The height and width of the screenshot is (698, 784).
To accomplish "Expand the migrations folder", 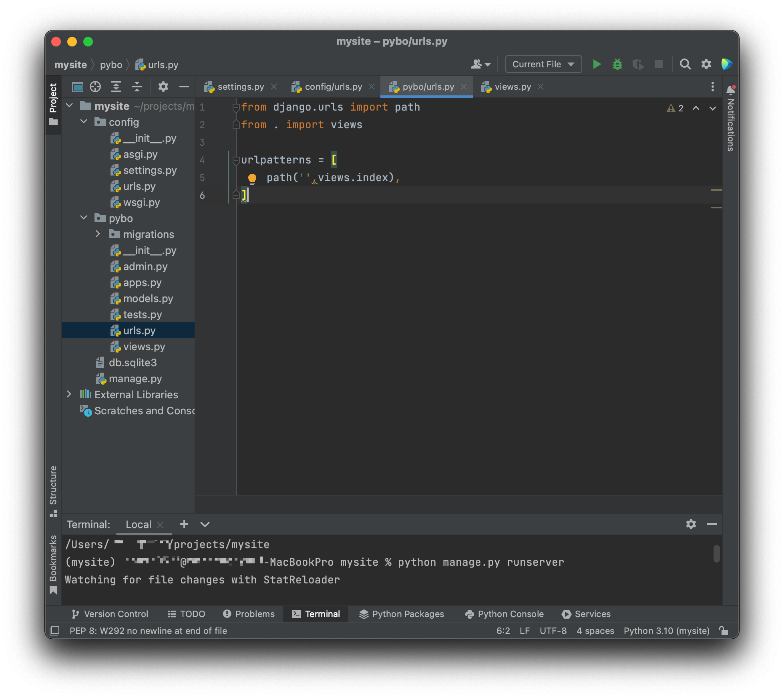I will [98, 234].
